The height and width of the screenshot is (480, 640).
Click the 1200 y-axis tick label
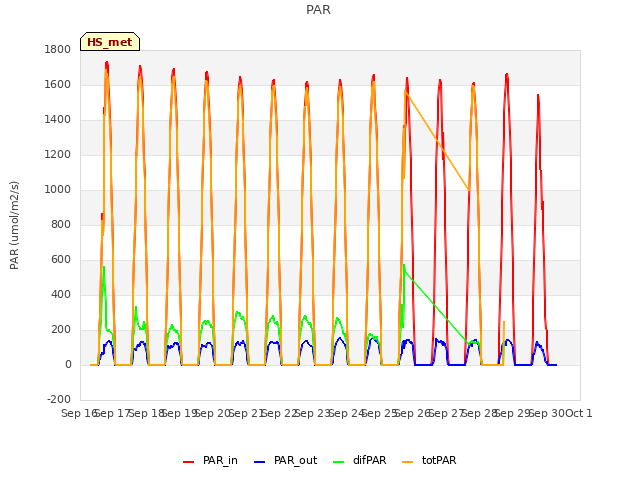coord(58,155)
